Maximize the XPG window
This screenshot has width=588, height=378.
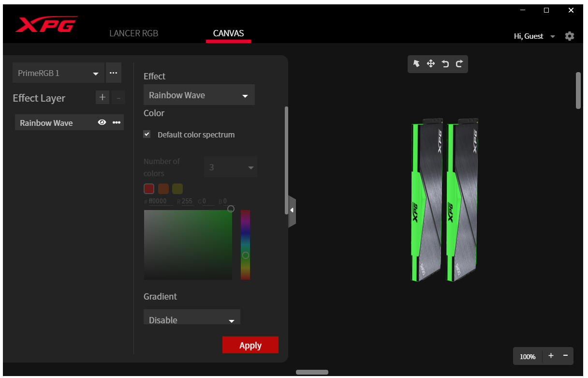tap(546, 10)
